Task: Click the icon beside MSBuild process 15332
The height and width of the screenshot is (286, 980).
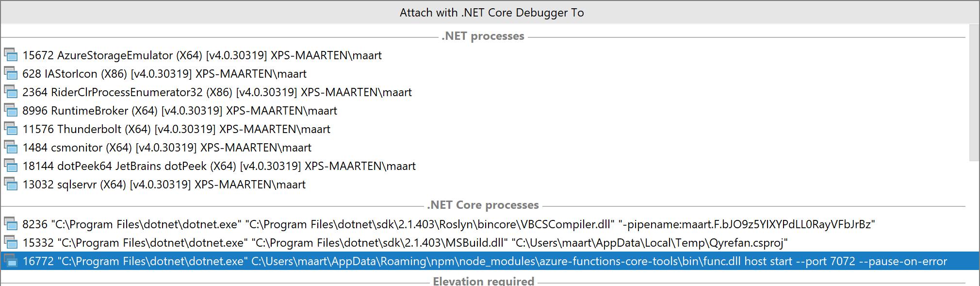Action: pos(11,242)
